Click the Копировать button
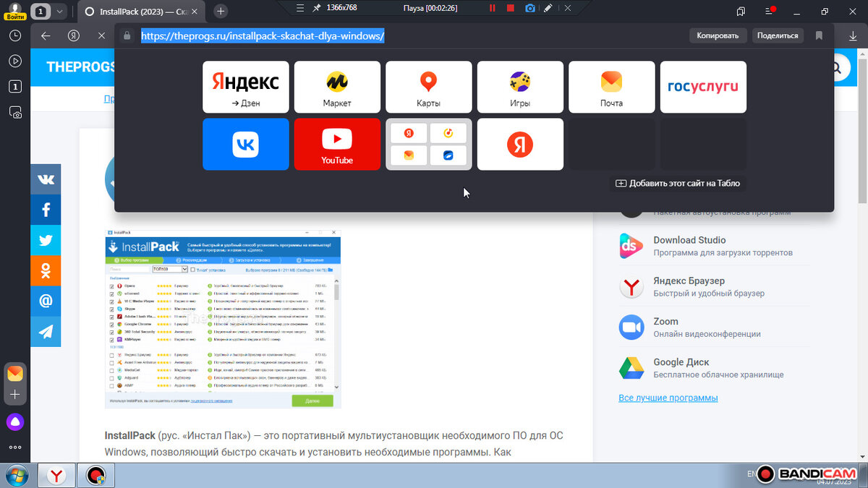Image resolution: width=868 pixels, height=488 pixels. (x=718, y=35)
